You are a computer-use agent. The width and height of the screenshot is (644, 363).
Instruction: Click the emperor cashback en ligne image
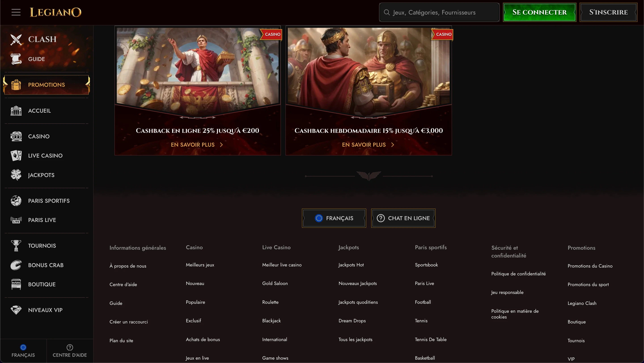pos(197,71)
